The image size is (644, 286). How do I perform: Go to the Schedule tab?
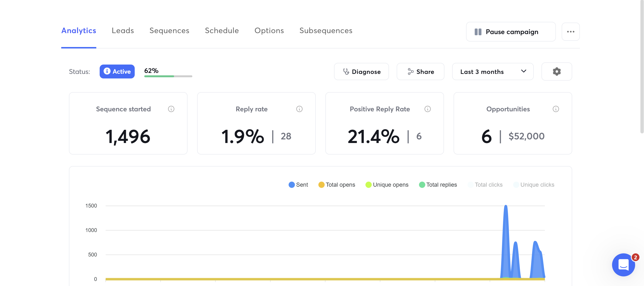[222, 30]
